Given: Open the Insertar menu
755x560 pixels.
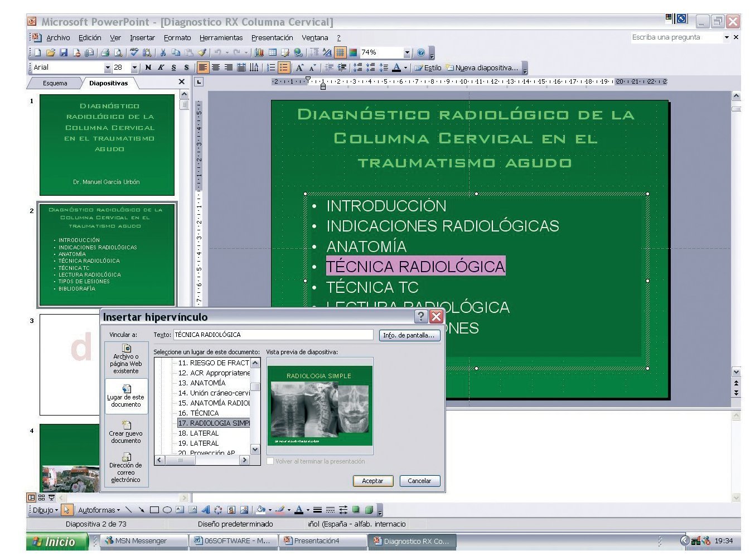Looking at the screenshot, I should pyautogui.click(x=142, y=38).
